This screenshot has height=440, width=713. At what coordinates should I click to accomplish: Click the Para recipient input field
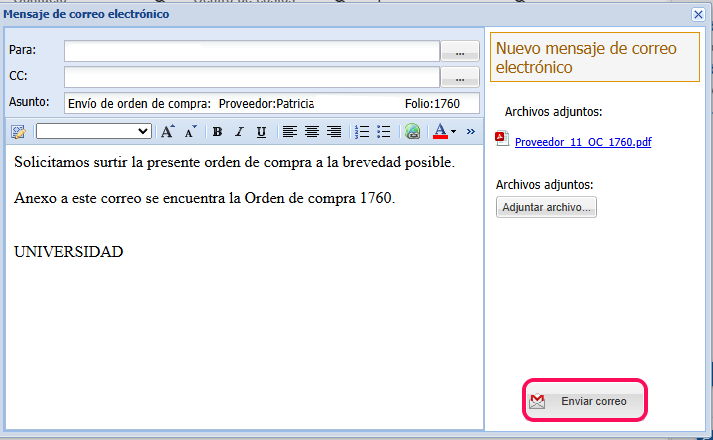tap(252, 51)
